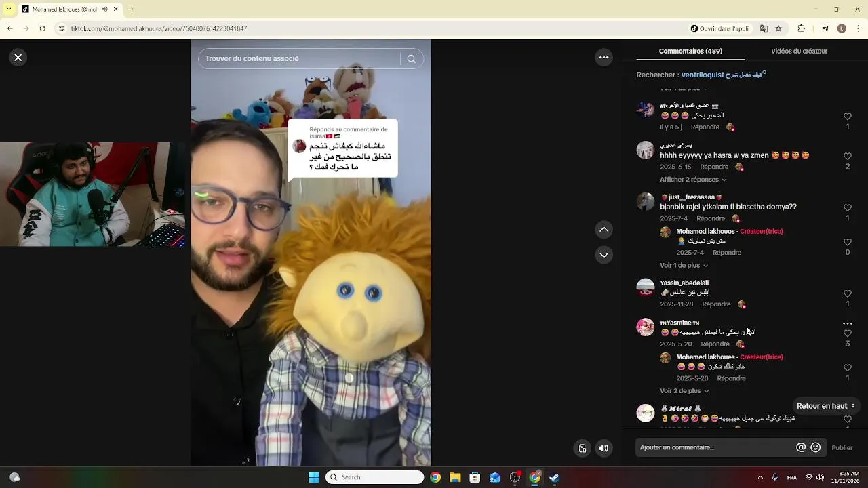Like the just__frezaaaaa comment
Screen dimensions: 868x488
[x=848, y=208]
